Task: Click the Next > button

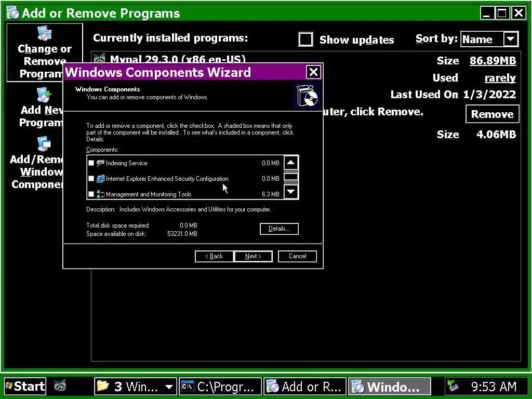Action: coord(253,256)
